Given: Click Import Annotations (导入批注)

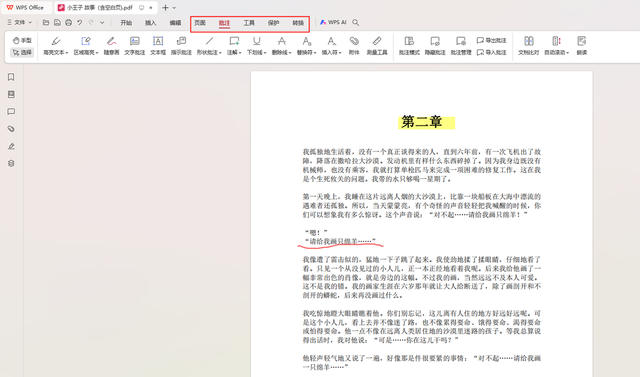Looking at the screenshot, I should click(x=491, y=52).
